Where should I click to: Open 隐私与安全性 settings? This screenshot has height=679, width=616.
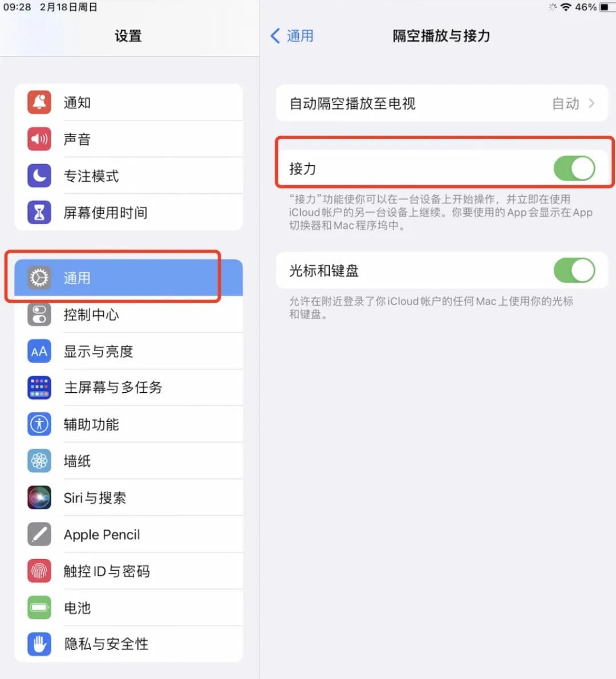click(129, 644)
